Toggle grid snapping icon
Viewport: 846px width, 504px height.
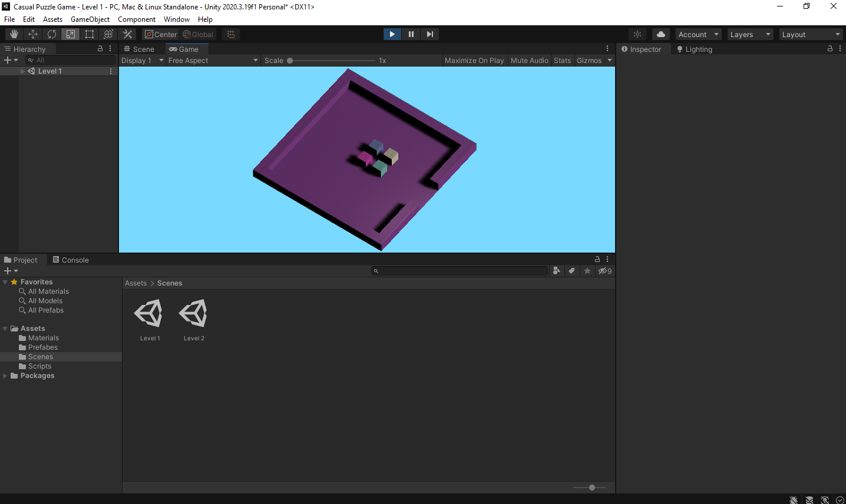coord(231,34)
